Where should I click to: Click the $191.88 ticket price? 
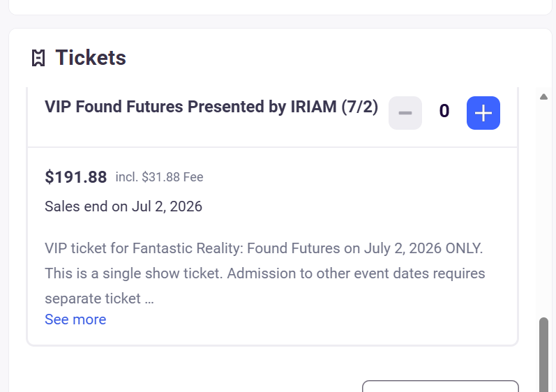[x=75, y=177]
